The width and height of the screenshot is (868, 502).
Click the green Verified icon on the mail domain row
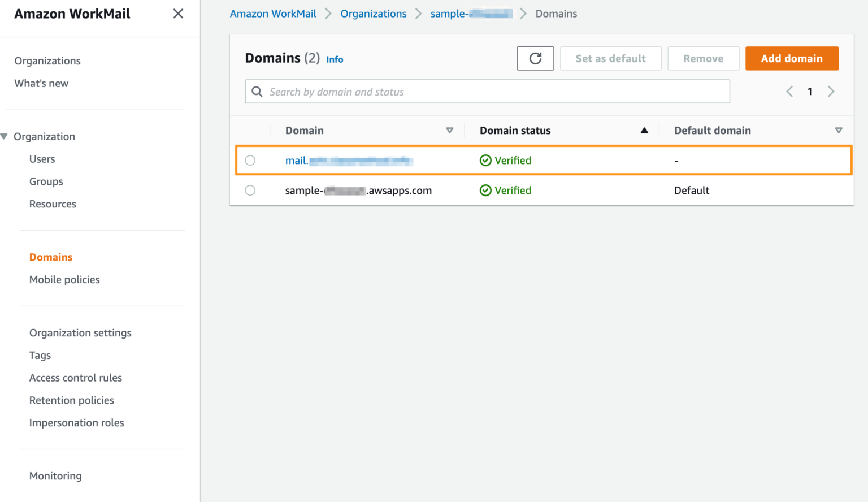(486, 160)
